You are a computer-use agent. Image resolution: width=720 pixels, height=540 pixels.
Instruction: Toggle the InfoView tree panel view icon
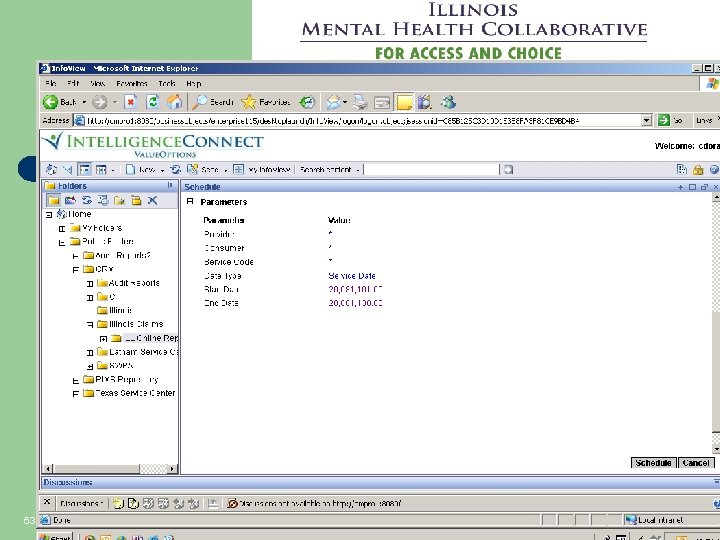pos(84,169)
